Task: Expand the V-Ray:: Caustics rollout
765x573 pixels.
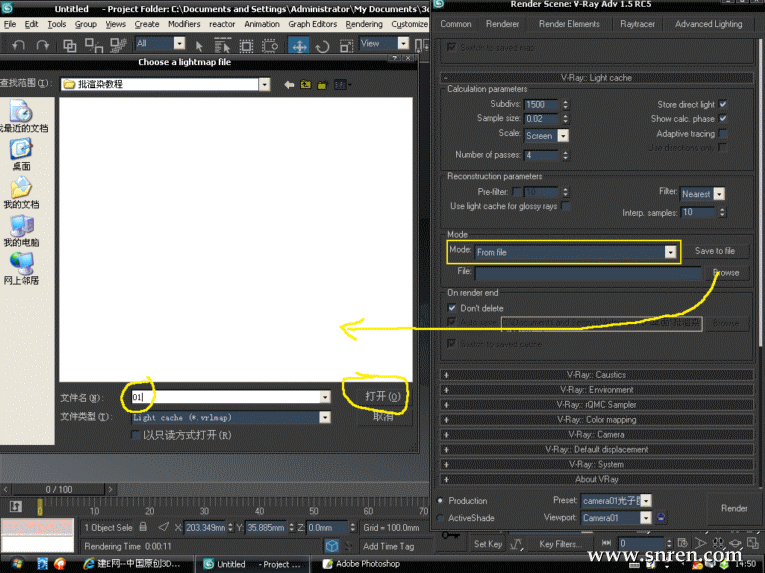Action: click(x=597, y=375)
